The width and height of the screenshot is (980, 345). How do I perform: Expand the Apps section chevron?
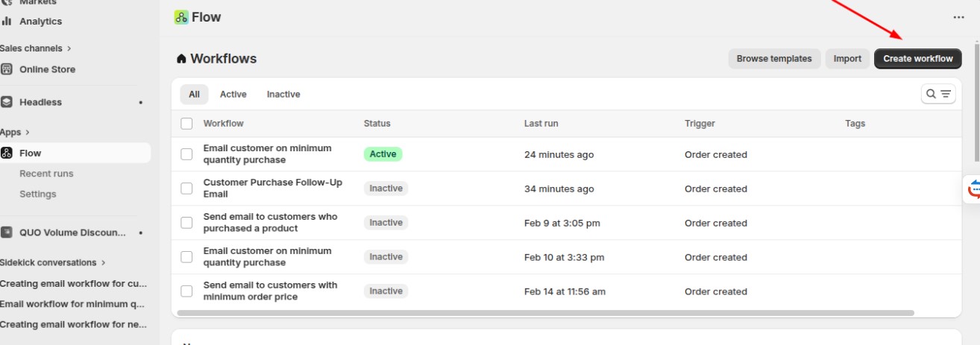coord(28,133)
